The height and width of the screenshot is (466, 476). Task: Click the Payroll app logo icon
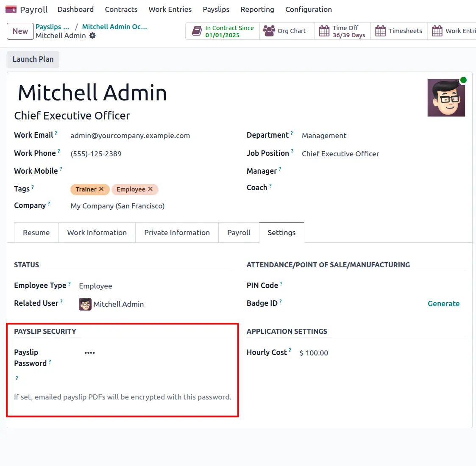11,9
